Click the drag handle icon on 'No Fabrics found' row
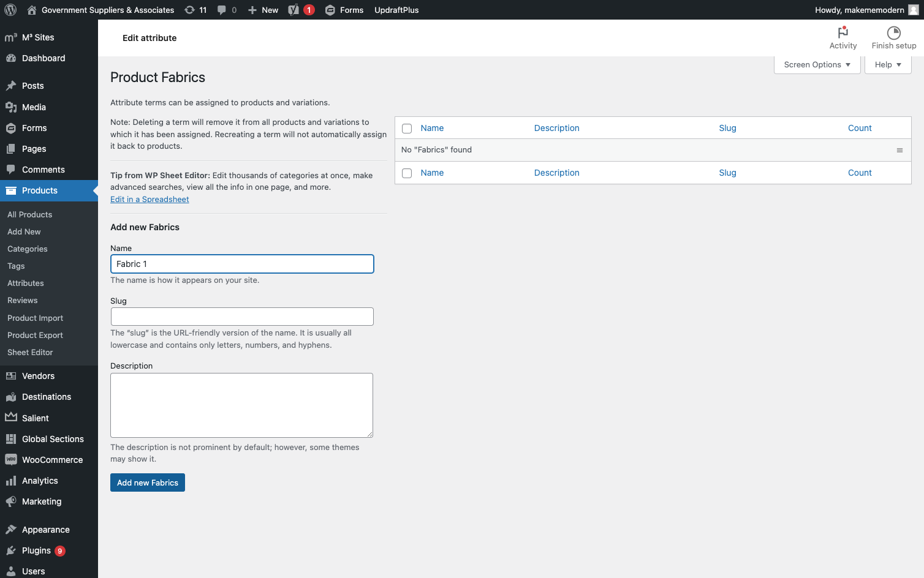 click(899, 150)
